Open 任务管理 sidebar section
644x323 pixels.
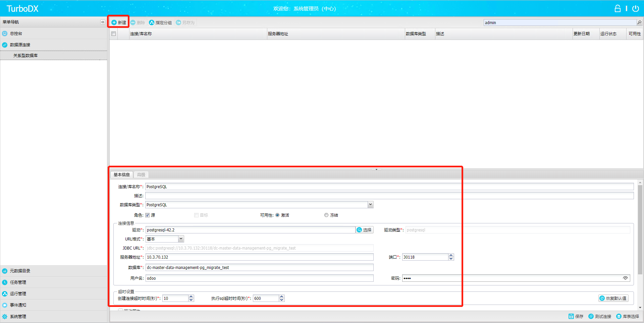(54, 282)
